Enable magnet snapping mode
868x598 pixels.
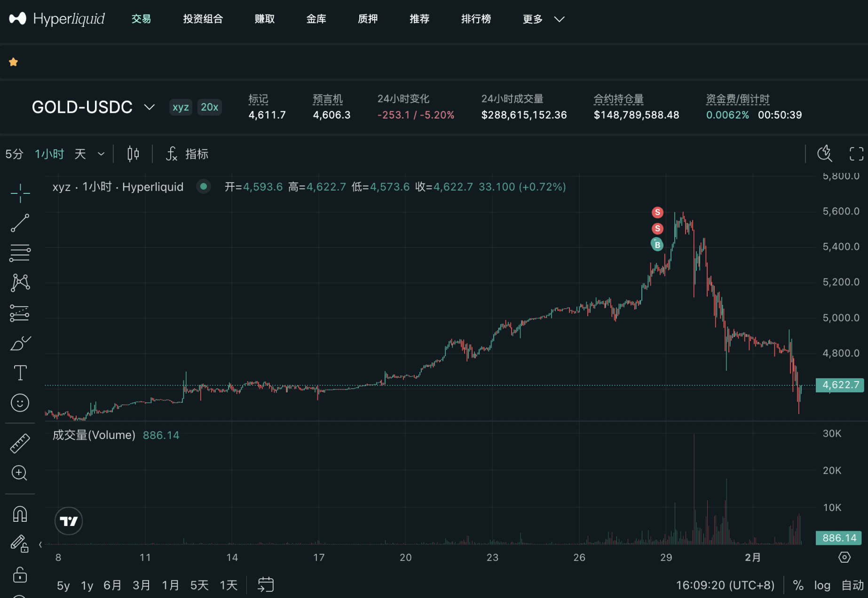20,514
